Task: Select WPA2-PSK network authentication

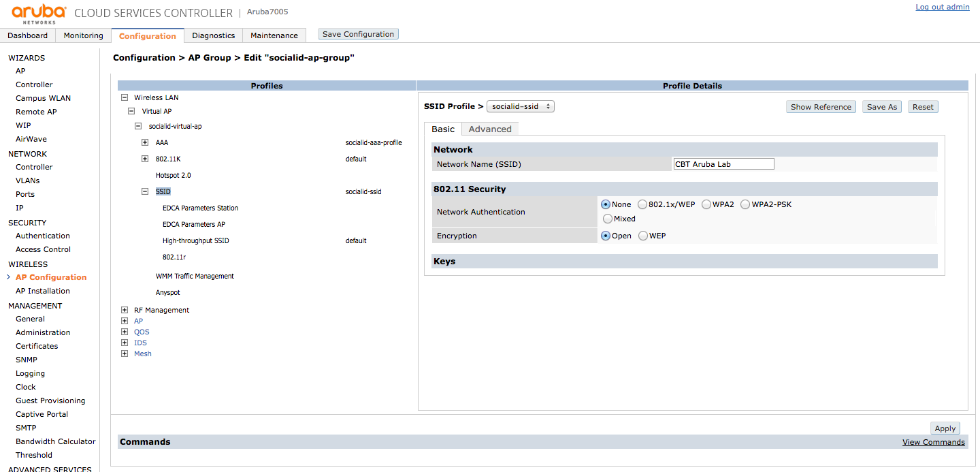Action: coord(745,204)
